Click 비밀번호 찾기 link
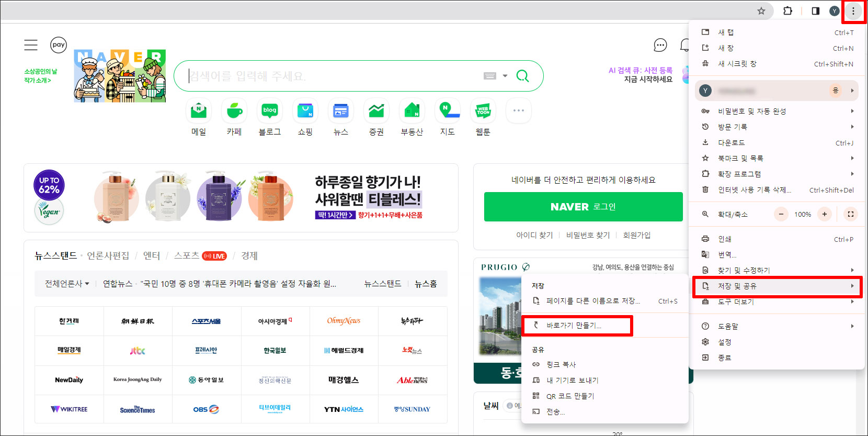 (x=588, y=235)
